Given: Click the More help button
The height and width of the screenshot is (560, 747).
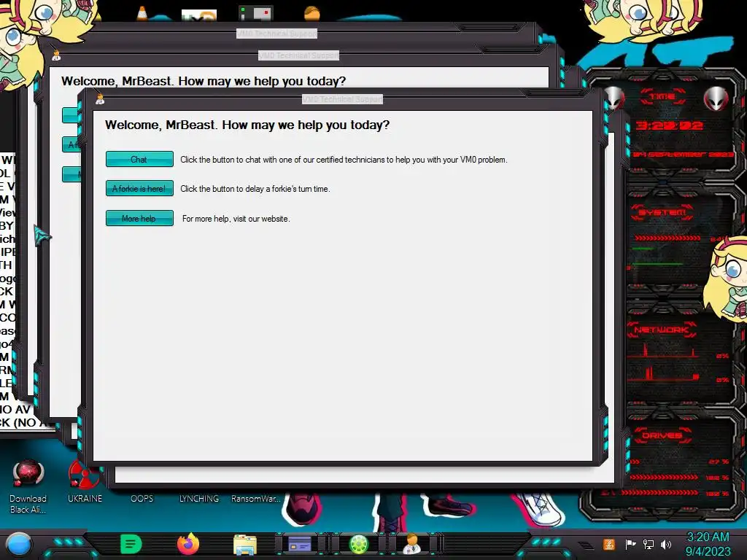Looking at the screenshot, I should point(139,218).
